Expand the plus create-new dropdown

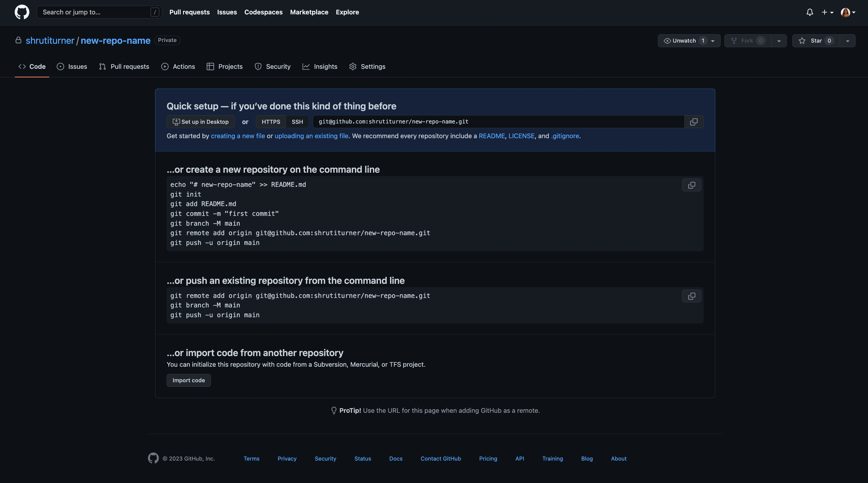[x=827, y=12]
